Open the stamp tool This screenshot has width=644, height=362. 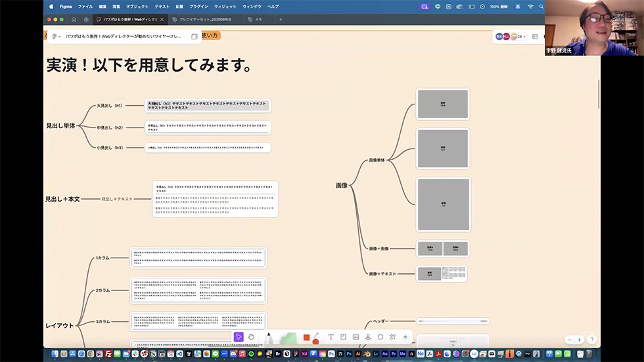click(368, 337)
